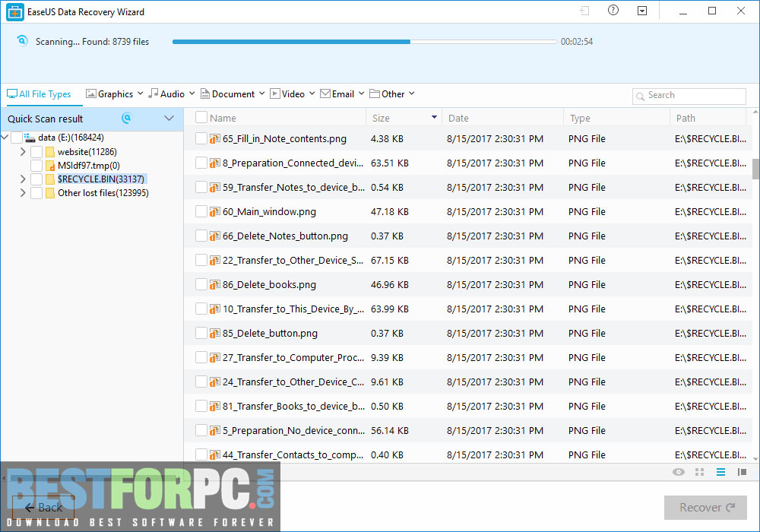Sort files by the Date column header

(458, 119)
